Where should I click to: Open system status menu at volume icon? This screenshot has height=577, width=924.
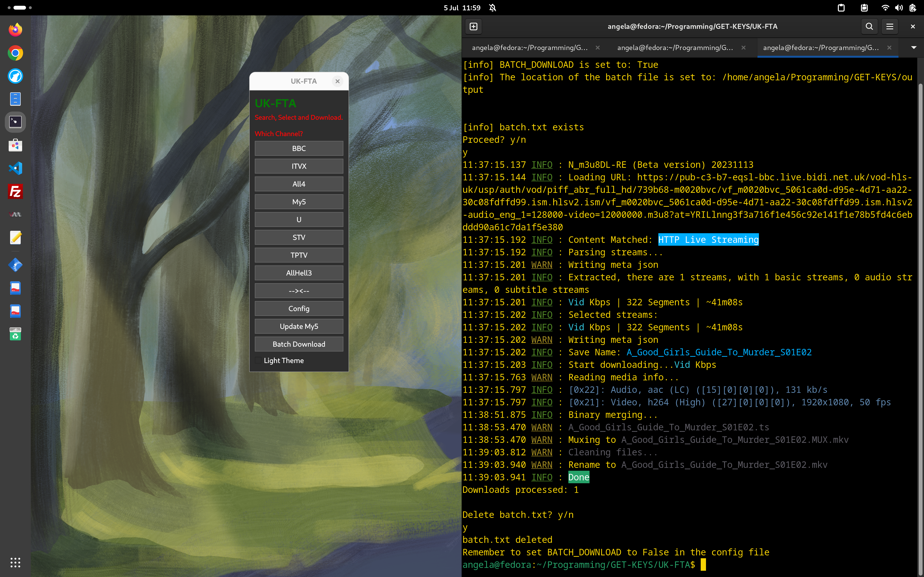click(899, 8)
